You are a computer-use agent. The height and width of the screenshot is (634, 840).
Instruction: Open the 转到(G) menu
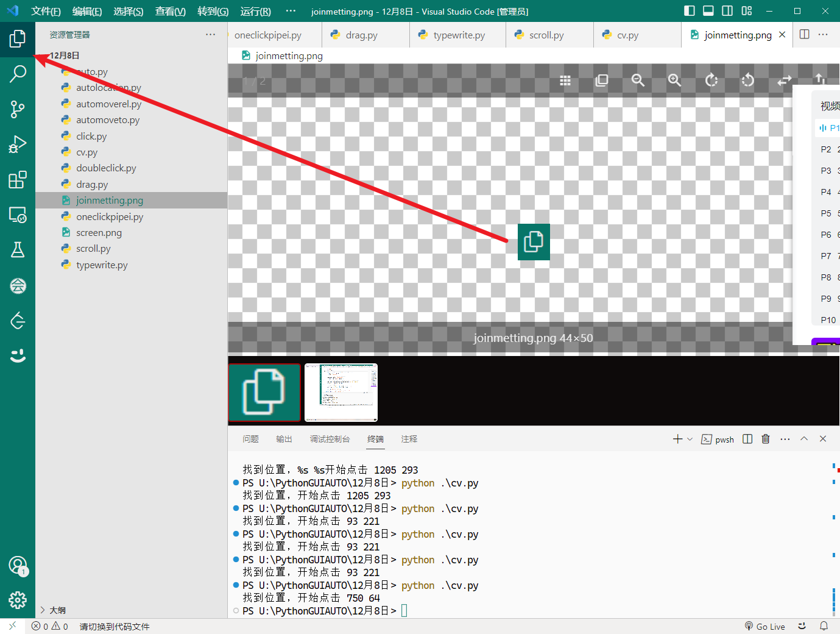coord(213,12)
